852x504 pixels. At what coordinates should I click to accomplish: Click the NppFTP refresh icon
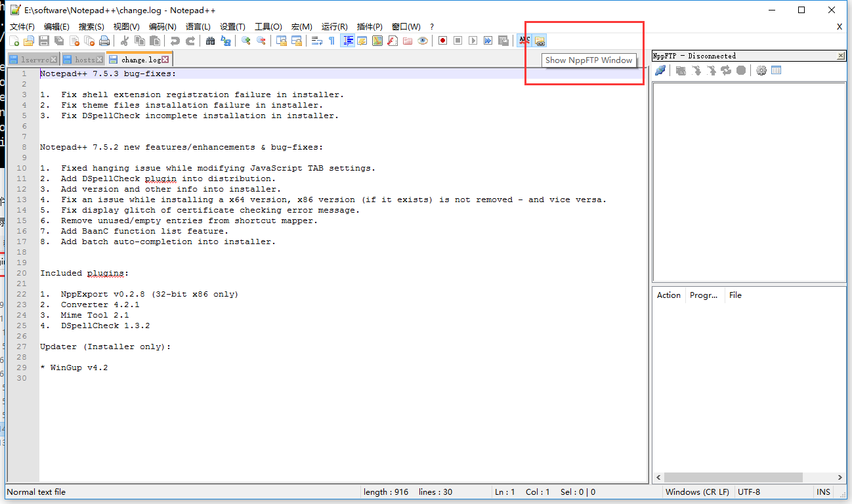pos(726,70)
